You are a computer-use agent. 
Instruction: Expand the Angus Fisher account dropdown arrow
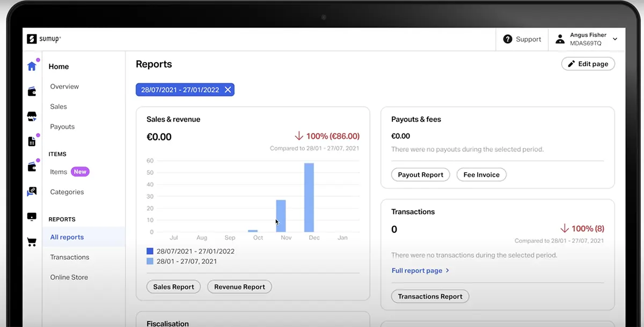[615, 39]
